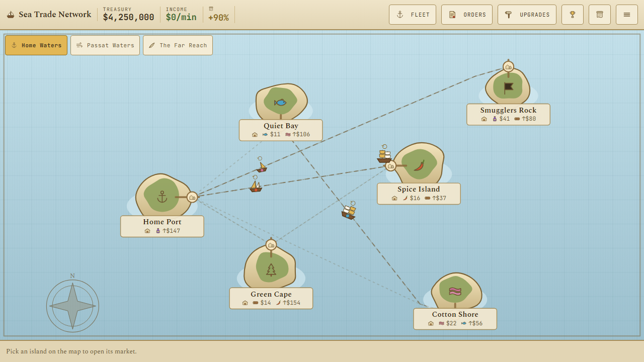Viewport: 644px width, 362px height.
Task: Click Smugglers Rock's ↑$80 price
Action: coord(529,119)
